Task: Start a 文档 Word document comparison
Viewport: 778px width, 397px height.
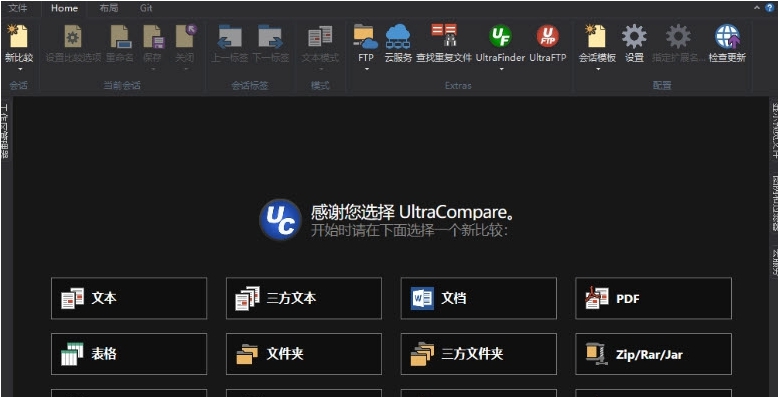Action: point(479,298)
